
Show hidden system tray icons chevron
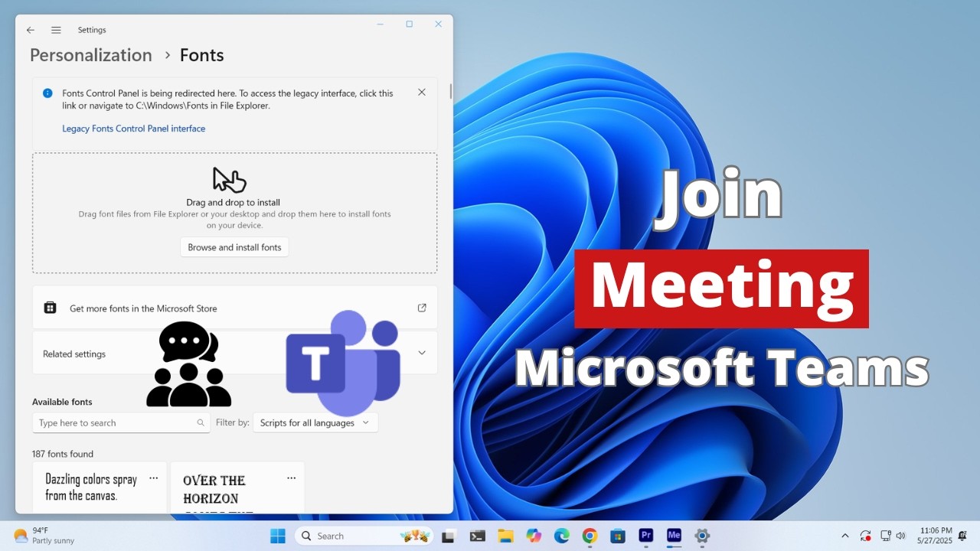[x=845, y=536]
